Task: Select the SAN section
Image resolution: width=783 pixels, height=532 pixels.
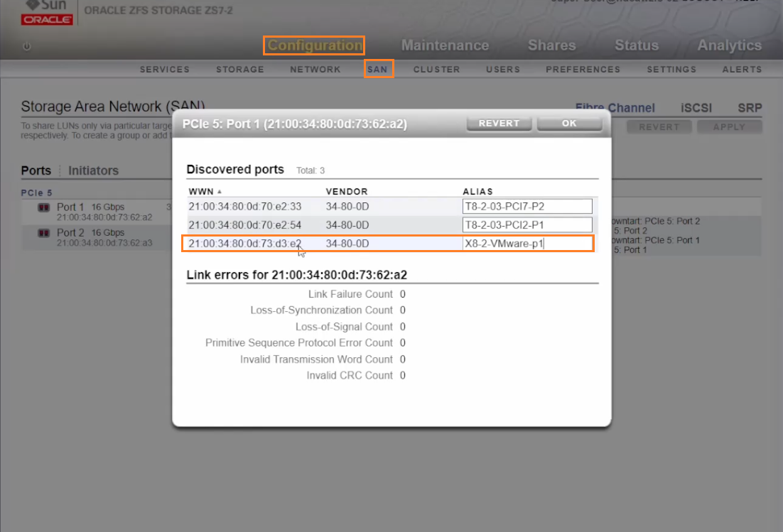Action: point(377,70)
